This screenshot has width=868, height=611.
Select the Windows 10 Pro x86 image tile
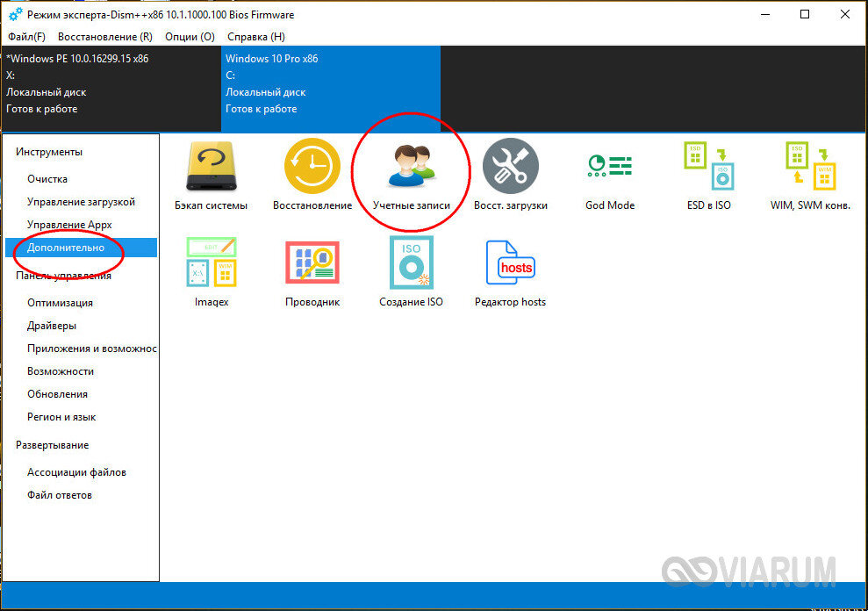(331, 89)
